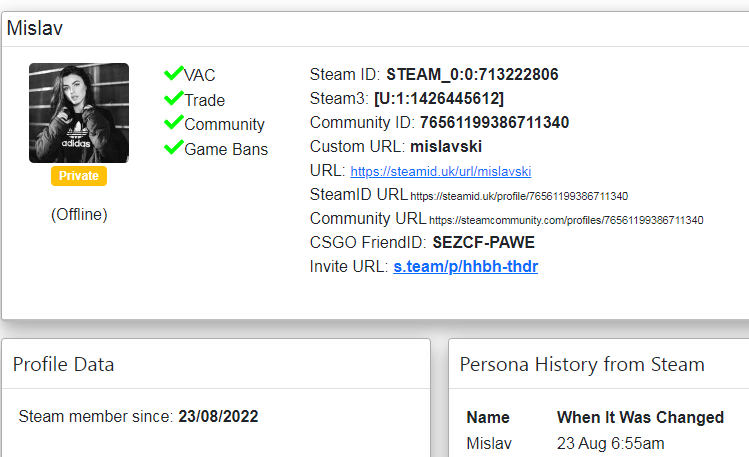The image size is (749, 457).
Task: Click the member since date 23/08/2022
Action: 218,416
